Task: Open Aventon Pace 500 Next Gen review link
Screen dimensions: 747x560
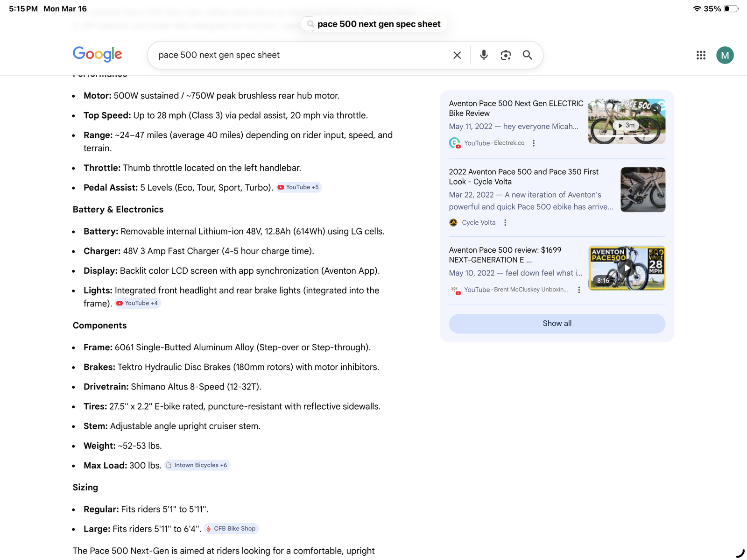Action: [x=515, y=108]
